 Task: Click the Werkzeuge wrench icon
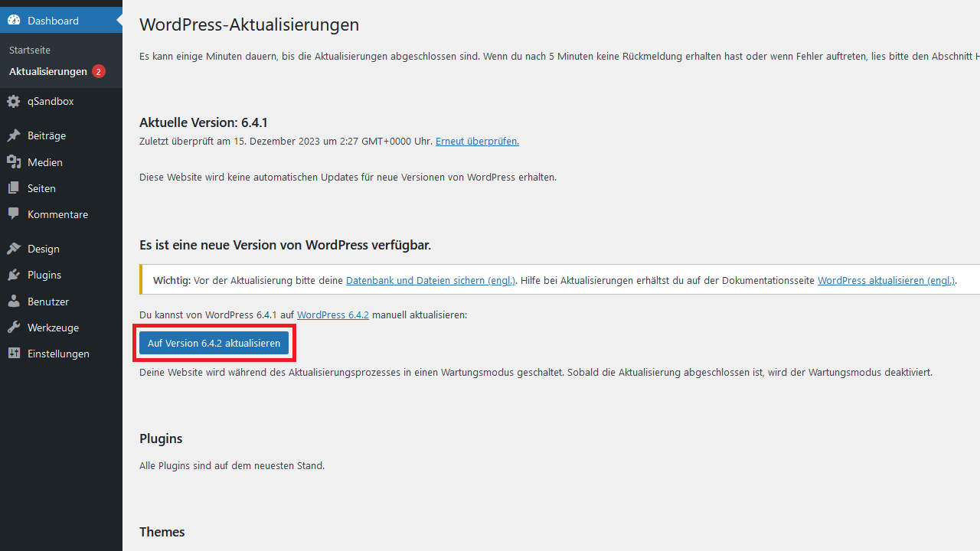pyautogui.click(x=14, y=328)
